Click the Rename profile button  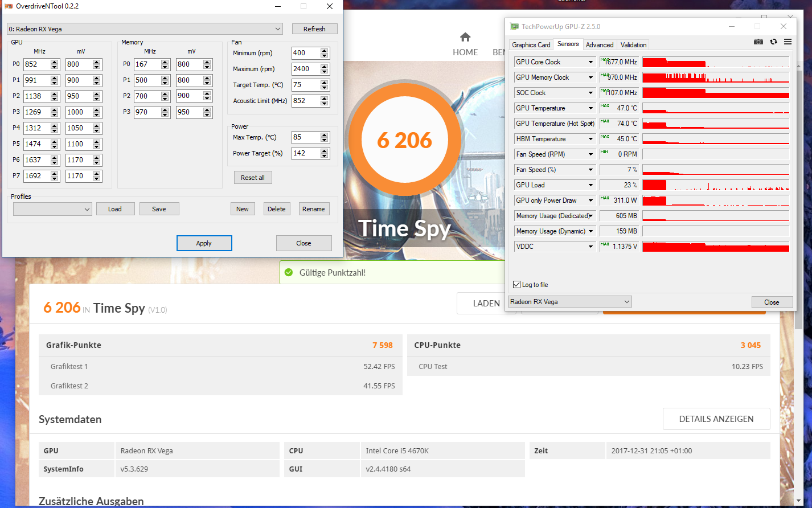pos(314,209)
